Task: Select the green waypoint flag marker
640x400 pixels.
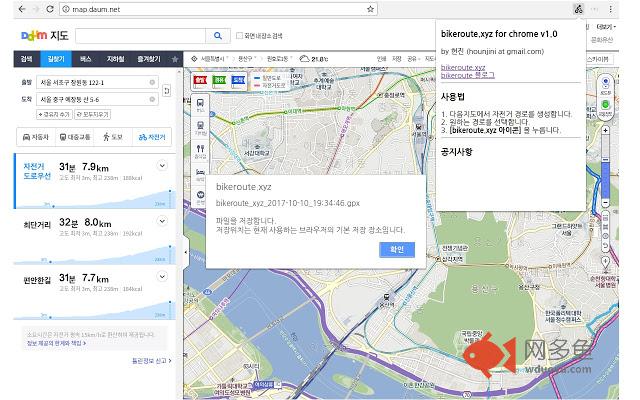Action: [x=219, y=80]
